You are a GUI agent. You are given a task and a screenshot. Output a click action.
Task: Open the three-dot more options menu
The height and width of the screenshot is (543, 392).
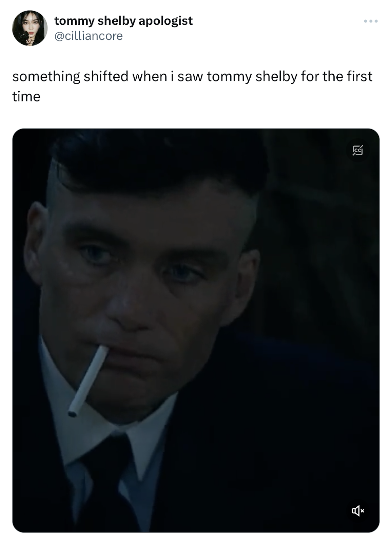pyautogui.click(x=371, y=21)
